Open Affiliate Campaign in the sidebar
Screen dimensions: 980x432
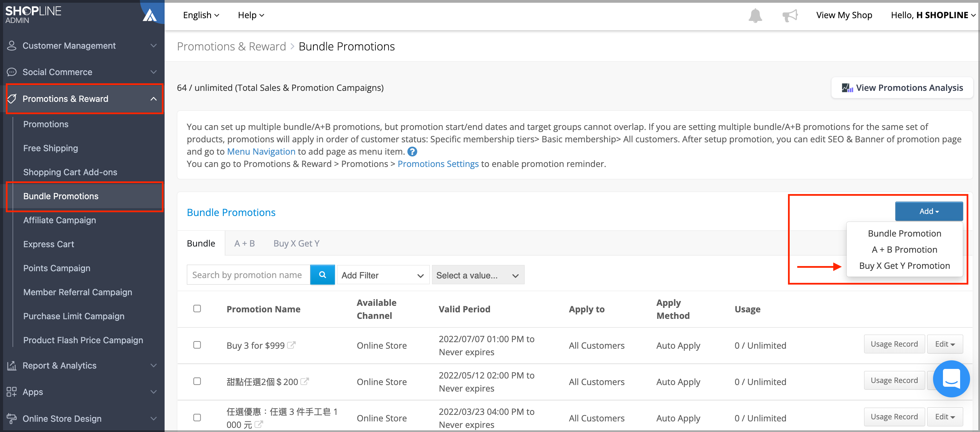[x=59, y=220]
